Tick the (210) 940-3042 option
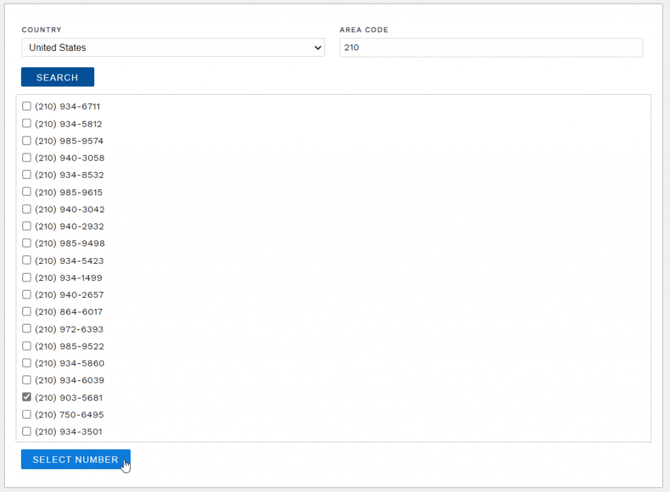 [27, 209]
